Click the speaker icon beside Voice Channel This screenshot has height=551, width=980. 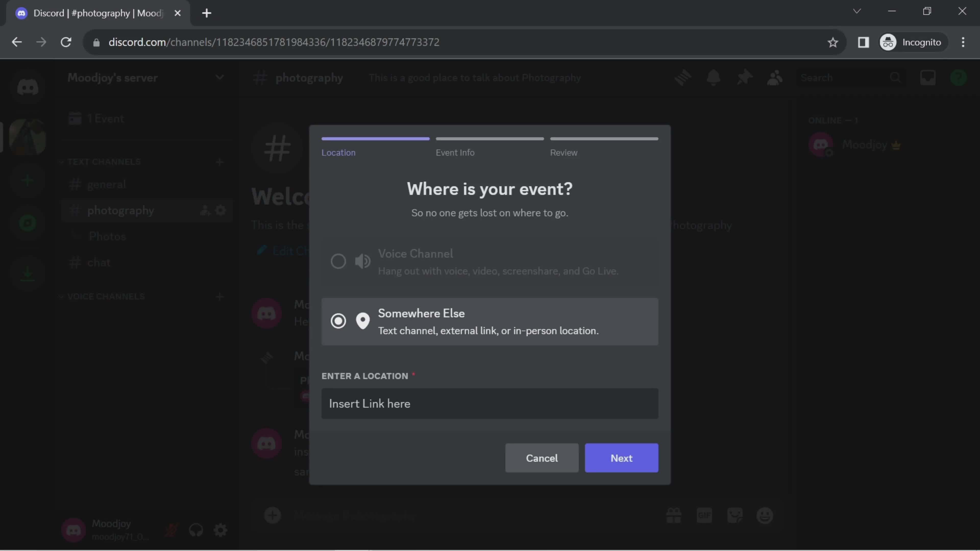(363, 261)
